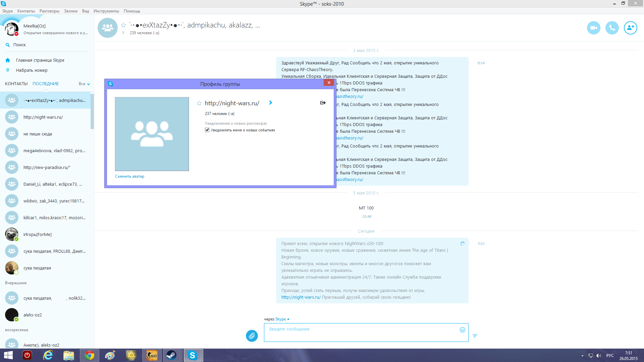
Task: Open yellow star app on taskbar
Action: [131, 355]
